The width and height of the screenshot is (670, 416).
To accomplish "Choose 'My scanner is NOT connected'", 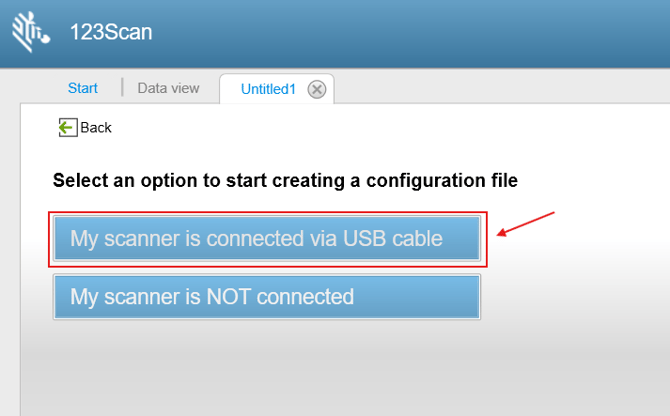I will coord(266,297).
